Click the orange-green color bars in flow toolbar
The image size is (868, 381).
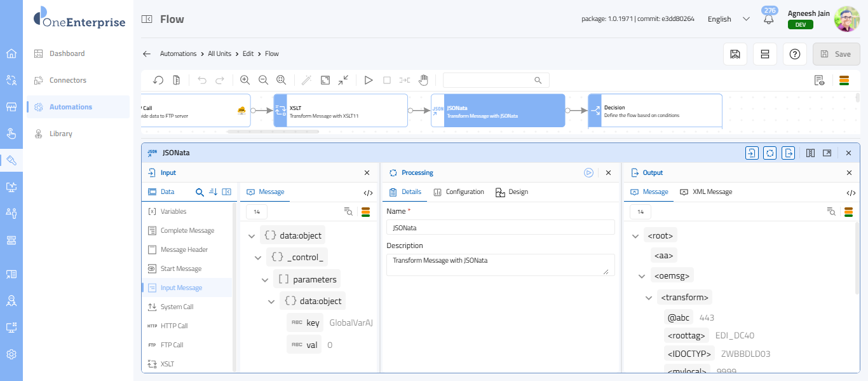[844, 80]
